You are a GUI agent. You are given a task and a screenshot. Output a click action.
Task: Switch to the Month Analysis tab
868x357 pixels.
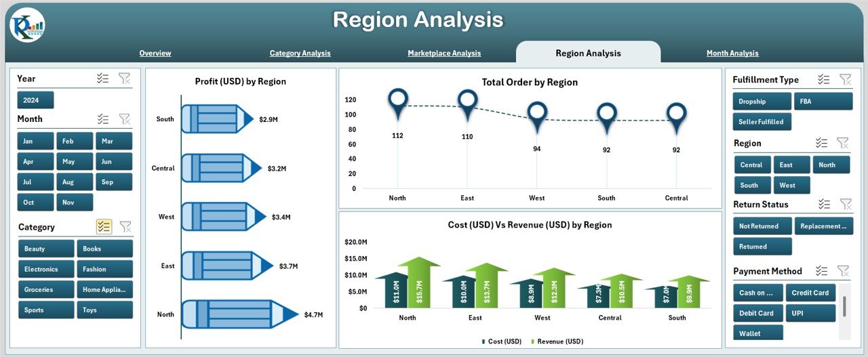point(732,53)
